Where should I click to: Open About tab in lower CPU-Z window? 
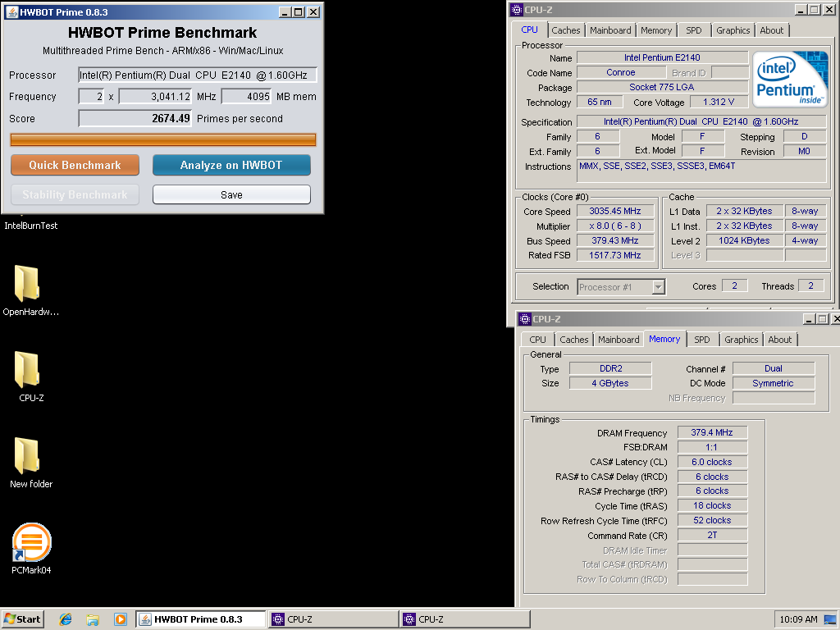[x=779, y=340]
